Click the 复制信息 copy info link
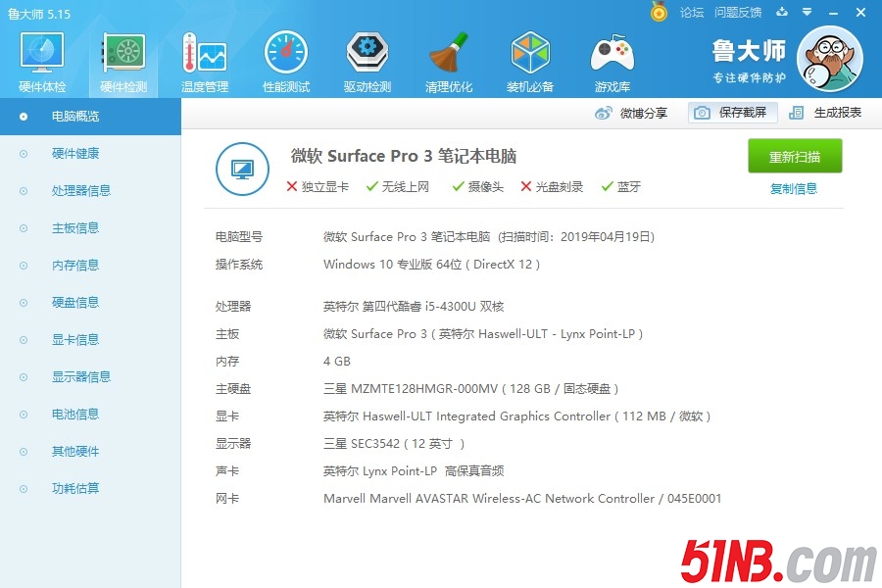Screen dimensions: 882x588 click(794, 189)
